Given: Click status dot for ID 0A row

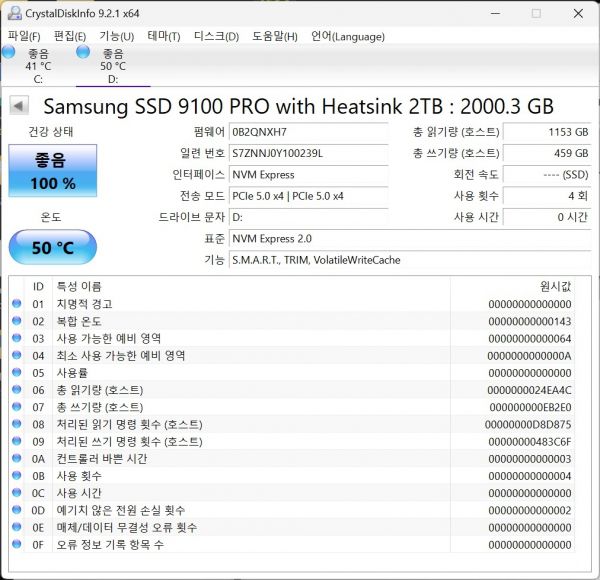Looking at the screenshot, I should click(16, 458).
